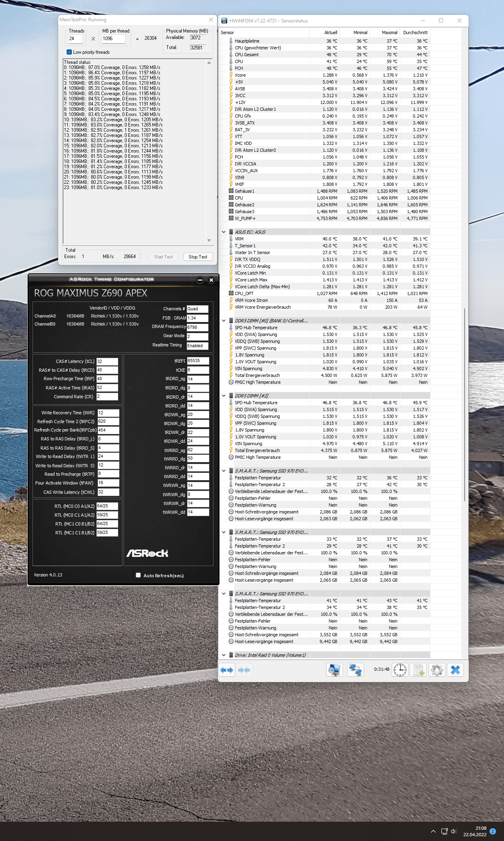This screenshot has height=841, width=504.
Task: Open the taskbar clock showing 21:08
Action: (475, 831)
